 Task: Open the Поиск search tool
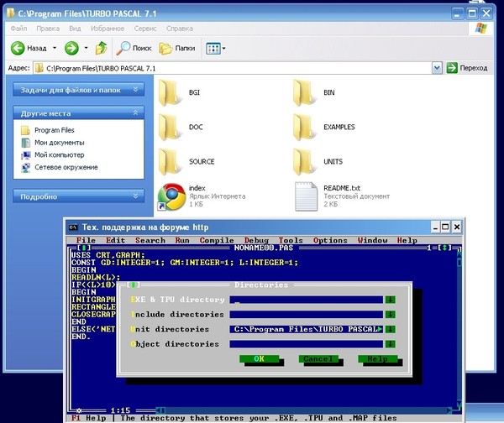coord(134,48)
